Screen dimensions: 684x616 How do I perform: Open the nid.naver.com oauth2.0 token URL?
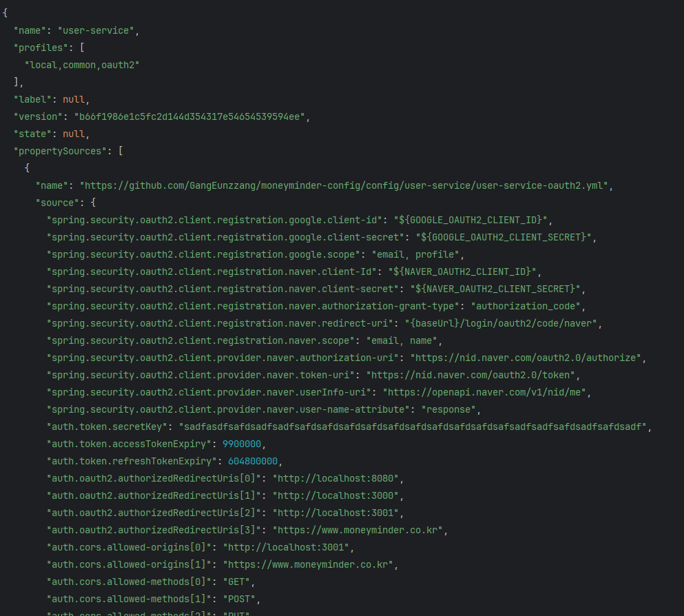click(470, 376)
